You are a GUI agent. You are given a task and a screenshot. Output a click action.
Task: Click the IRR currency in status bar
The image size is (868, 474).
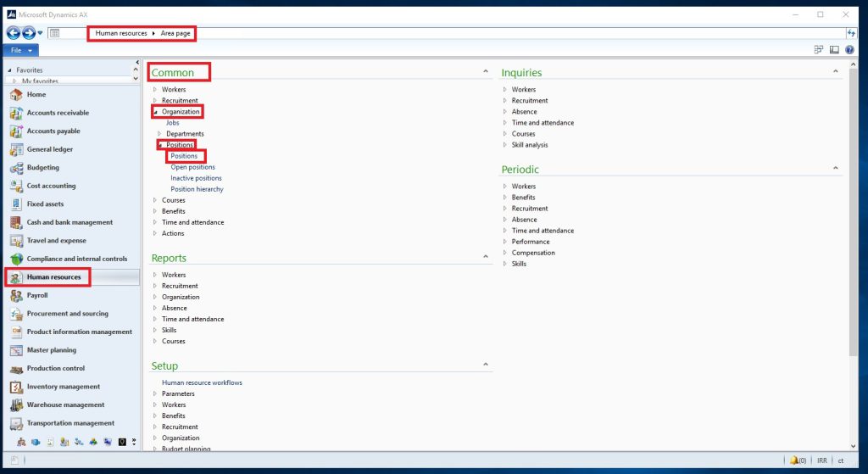(x=822, y=460)
